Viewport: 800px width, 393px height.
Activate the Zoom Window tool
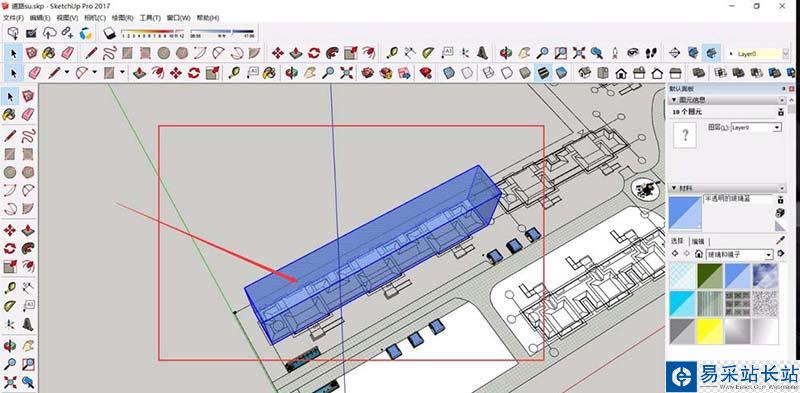click(560, 53)
